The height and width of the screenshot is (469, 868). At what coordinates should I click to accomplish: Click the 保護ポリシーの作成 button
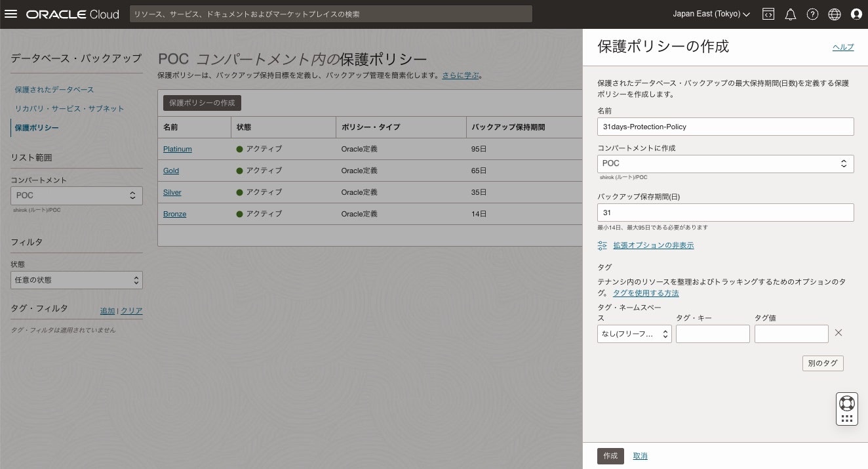coord(203,103)
